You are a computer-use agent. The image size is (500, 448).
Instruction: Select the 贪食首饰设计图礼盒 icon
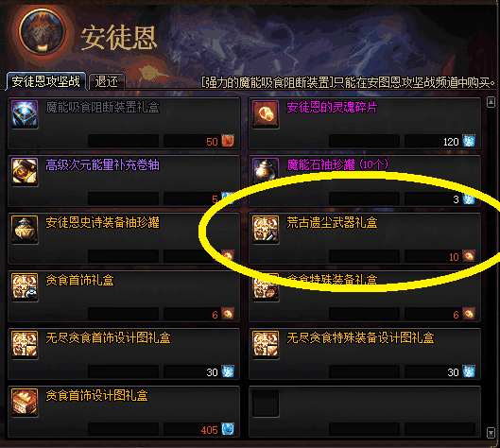click(x=25, y=403)
